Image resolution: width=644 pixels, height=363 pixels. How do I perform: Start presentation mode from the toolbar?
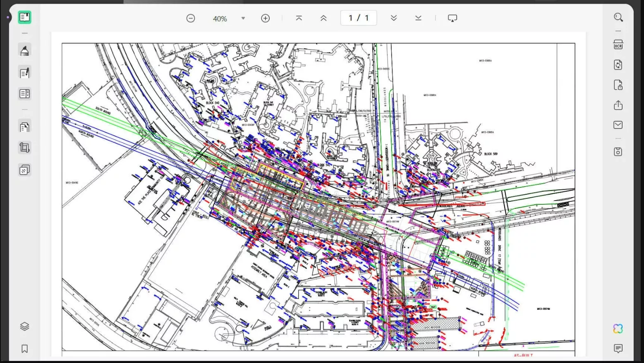pos(452,18)
